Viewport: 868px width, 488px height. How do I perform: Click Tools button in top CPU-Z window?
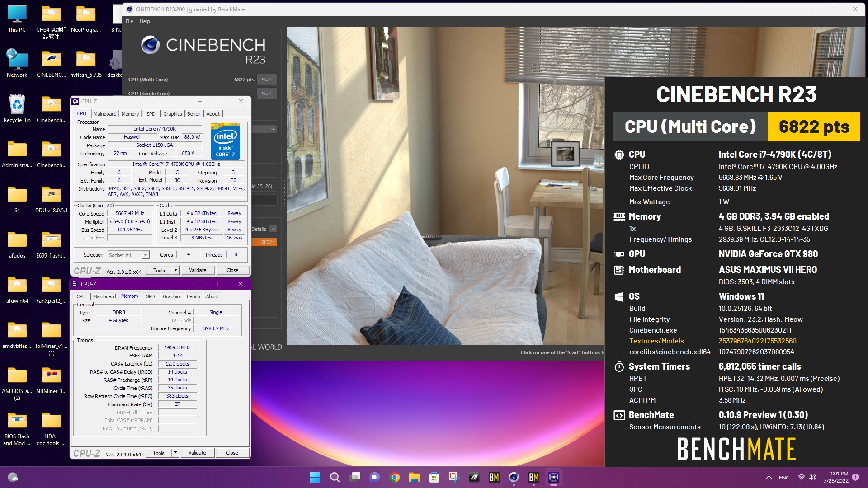coord(159,270)
